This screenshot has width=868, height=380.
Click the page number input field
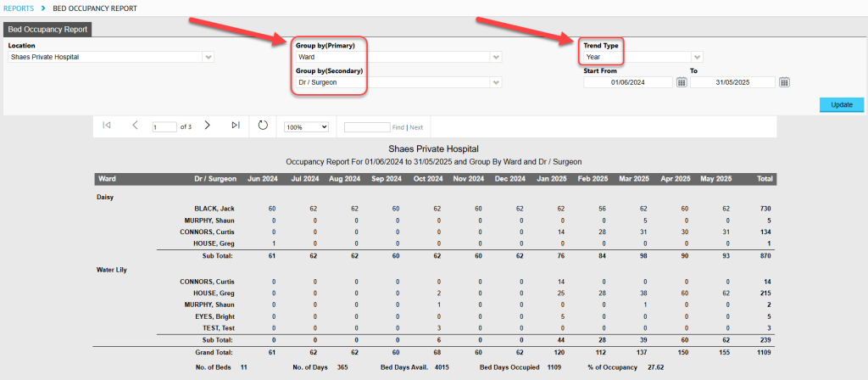164,127
